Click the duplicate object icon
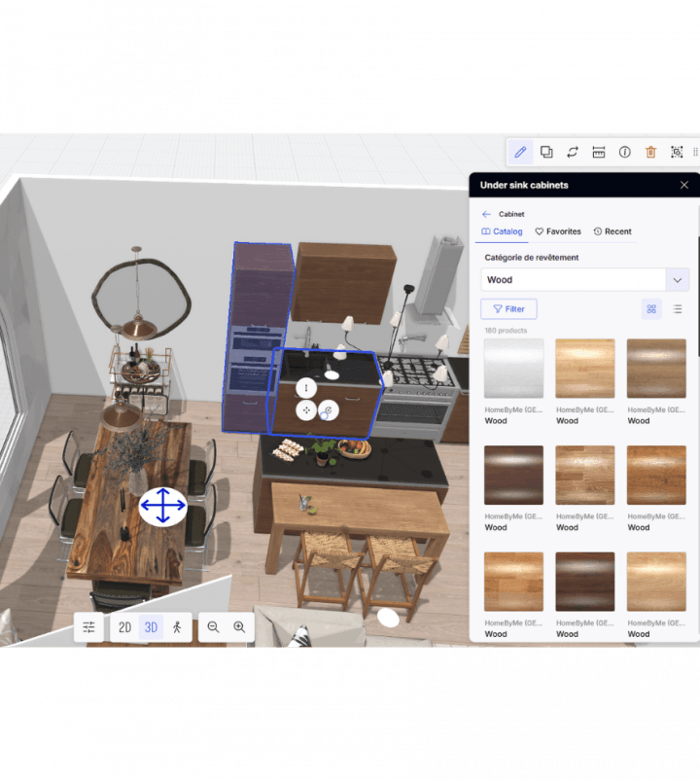 (x=546, y=152)
